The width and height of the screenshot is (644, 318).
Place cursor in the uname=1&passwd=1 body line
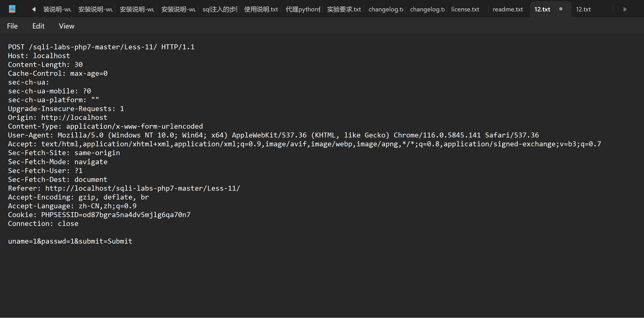(70, 241)
